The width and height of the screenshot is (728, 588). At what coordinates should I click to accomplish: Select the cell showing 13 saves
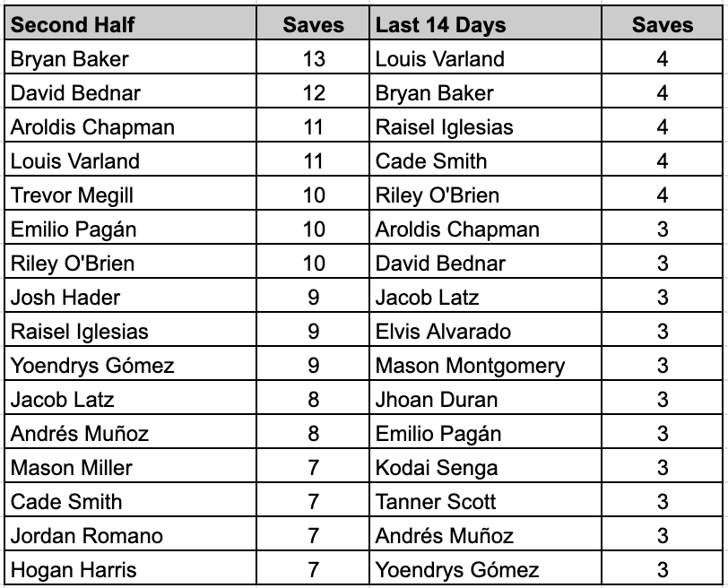[313, 57]
